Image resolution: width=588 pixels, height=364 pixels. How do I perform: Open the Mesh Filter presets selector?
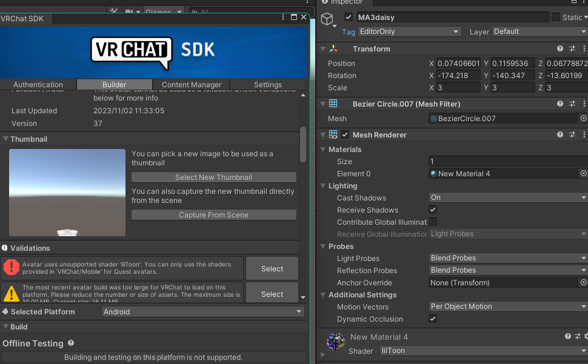[572, 104]
